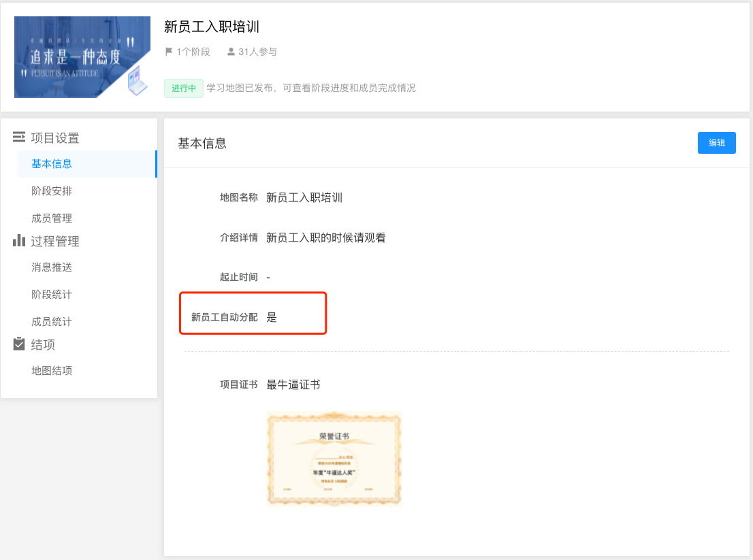Click the 31人参与 text
Viewport: 753px width, 560px height.
tap(257, 52)
